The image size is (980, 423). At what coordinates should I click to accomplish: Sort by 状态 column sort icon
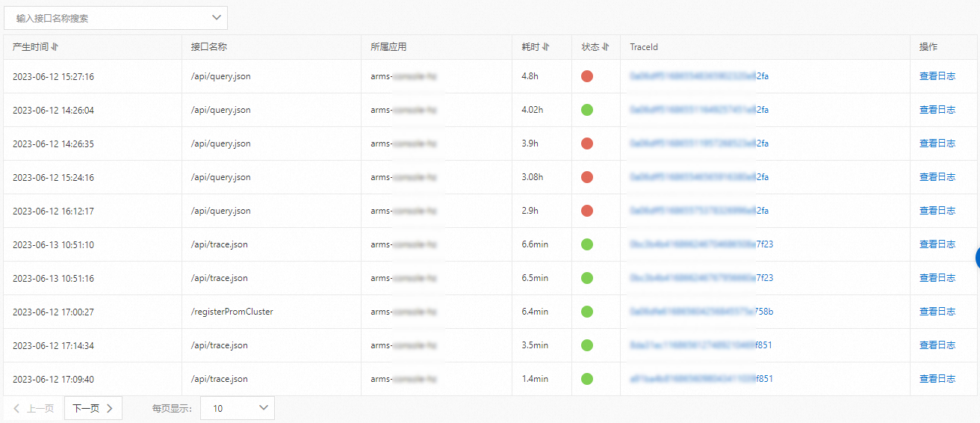[606, 47]
